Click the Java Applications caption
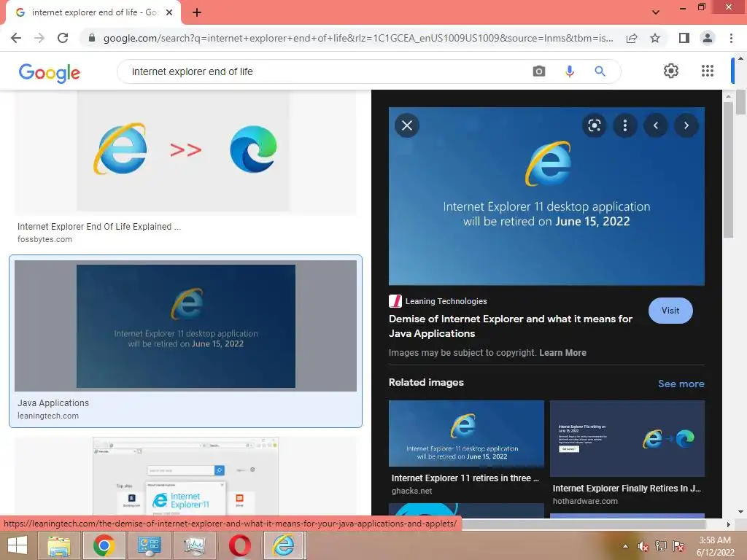This screenshot has width=747, height=560. [53, 402]
